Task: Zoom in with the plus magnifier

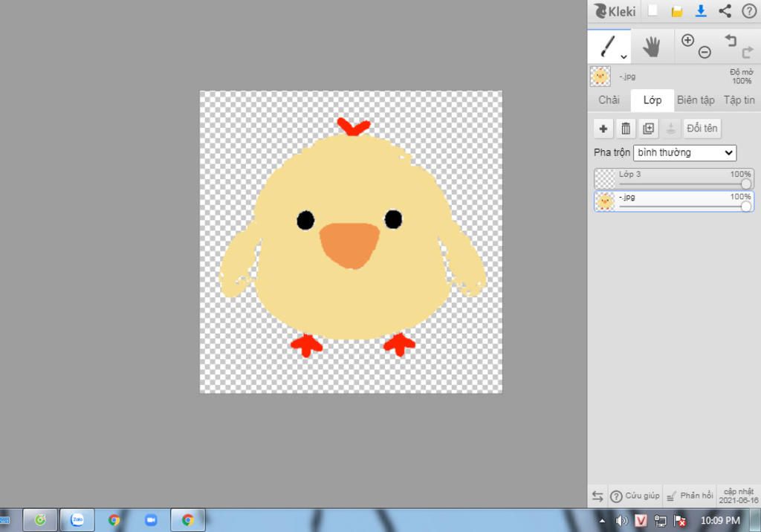Action: coord(687,40)
